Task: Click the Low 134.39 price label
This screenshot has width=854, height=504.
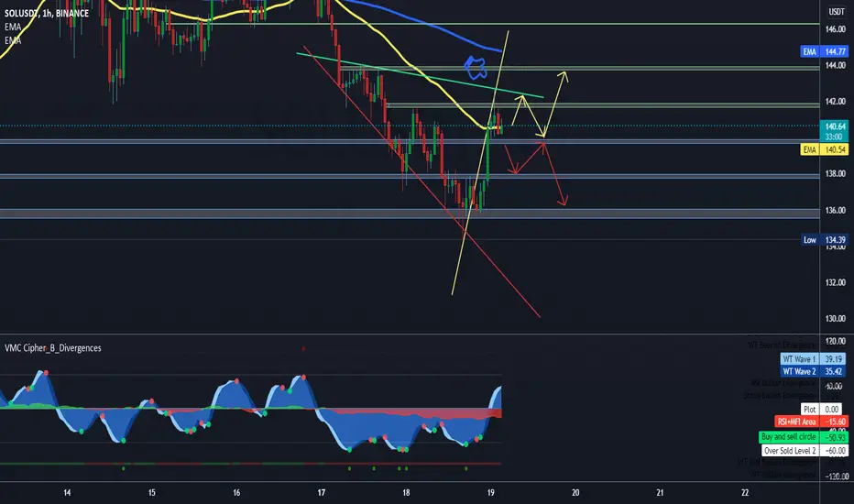Action: point(824,240)
